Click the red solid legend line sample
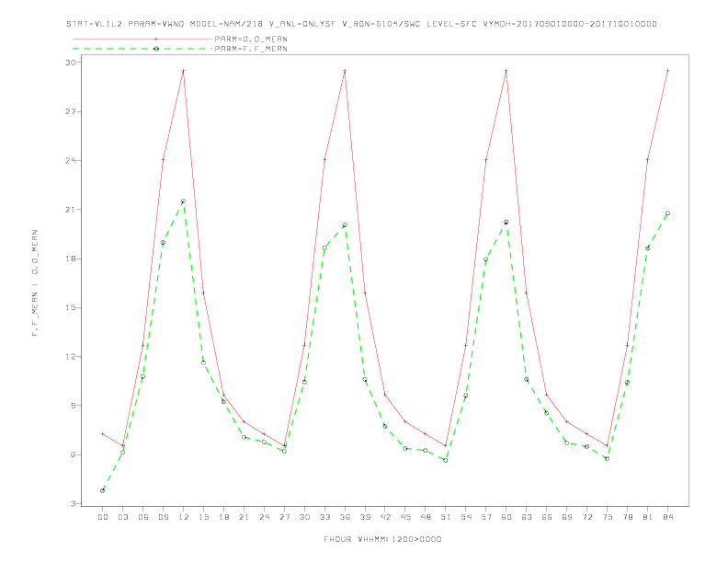The image size is (728, 563). (x=142, y=39)
